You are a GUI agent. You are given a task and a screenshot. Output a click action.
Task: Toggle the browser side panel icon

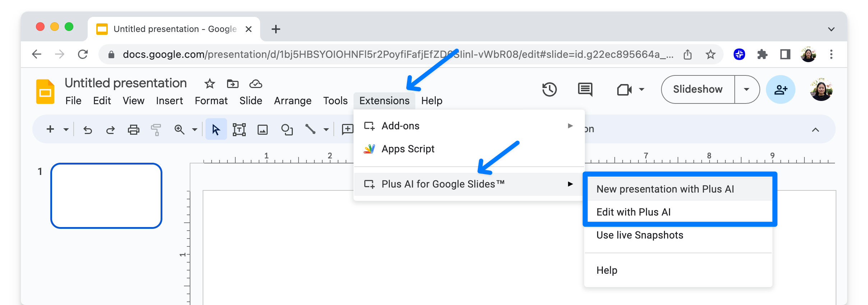pos(785,55)
